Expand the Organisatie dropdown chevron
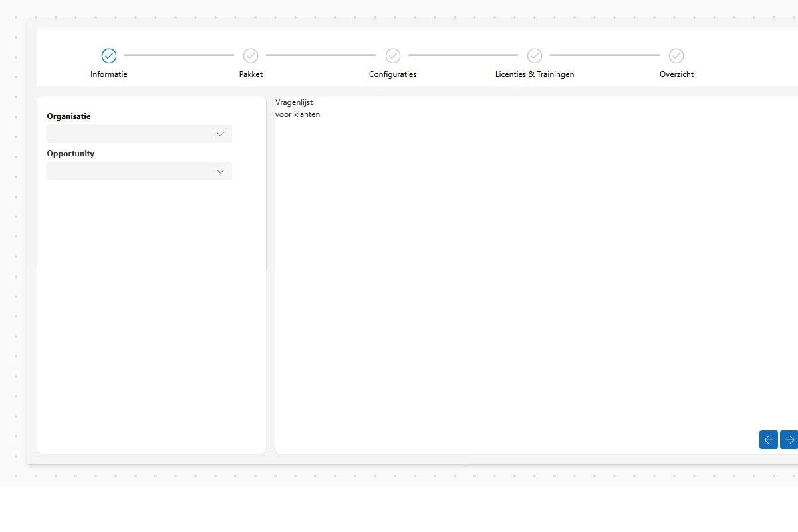Screen dimensions: 798x532 [x=221, y=134]
